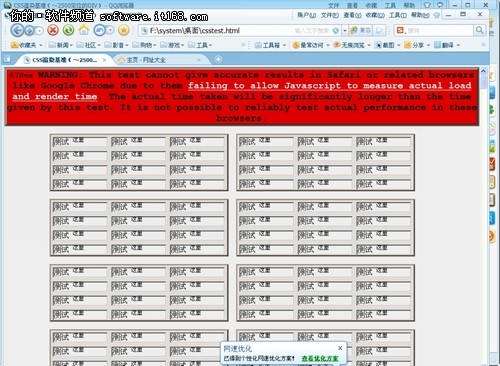Expand the 工具 bookmarks folder
Image resolution: width=500 pixels, height=366 pixels.
(200, 45)
